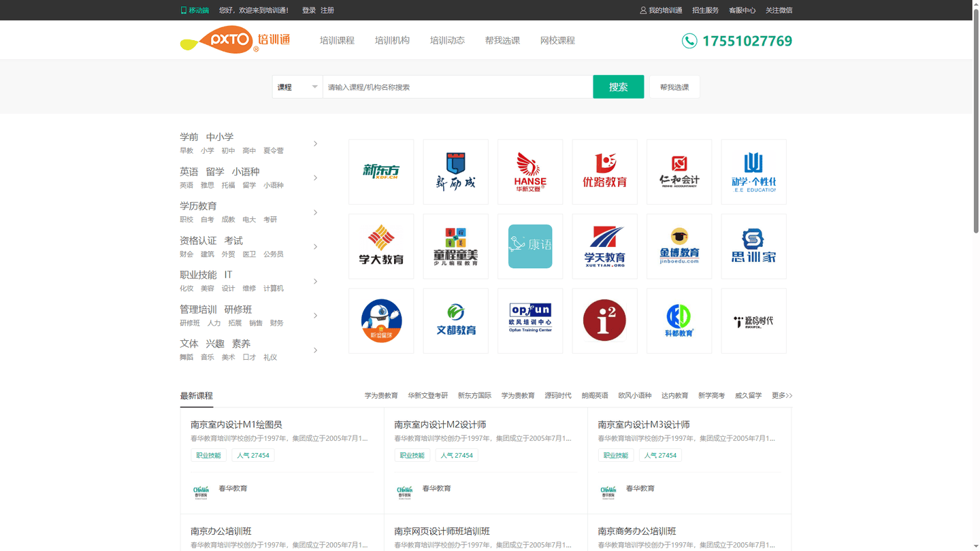Select 雅思 subcategory link
This screenshot has width=980, height=551.
click(x=208, y=185)
